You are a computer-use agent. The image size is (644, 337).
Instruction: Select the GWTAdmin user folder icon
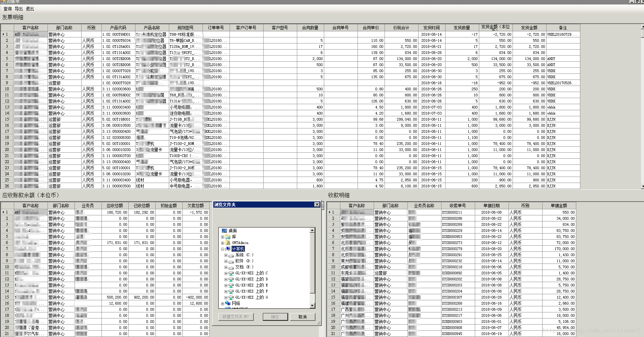click(x=228, y=243)
